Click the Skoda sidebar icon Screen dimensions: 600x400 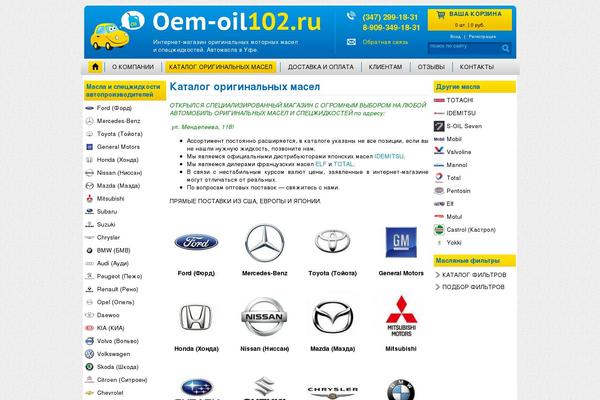89,367
